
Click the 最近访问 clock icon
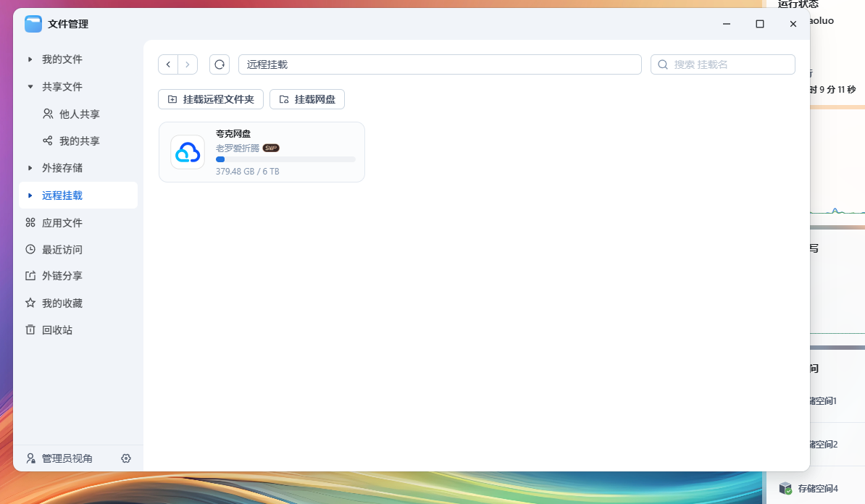[x=30, y=249]
